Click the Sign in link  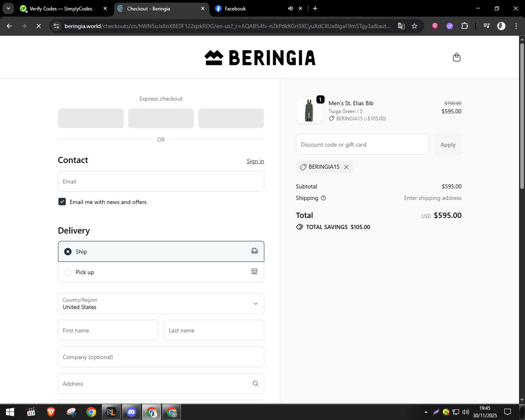255,161
